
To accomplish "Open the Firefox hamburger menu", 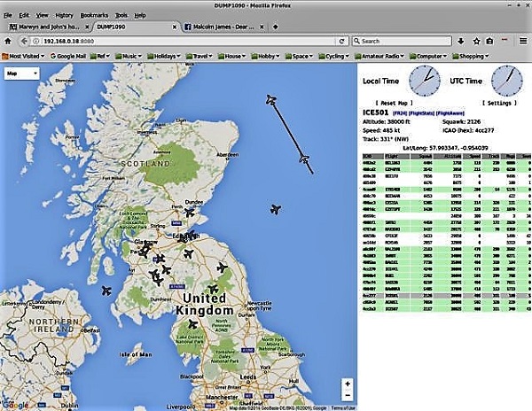I will coord(523,41).
